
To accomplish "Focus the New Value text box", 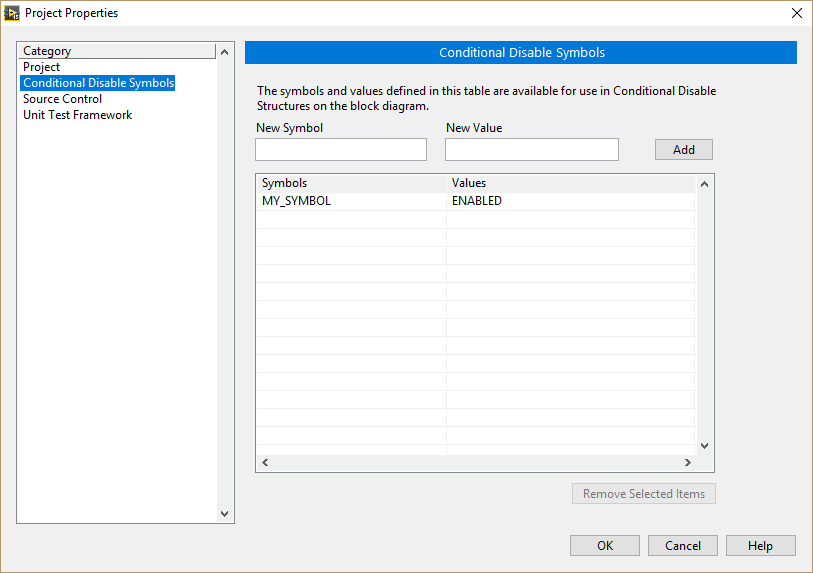I will 531,149.
